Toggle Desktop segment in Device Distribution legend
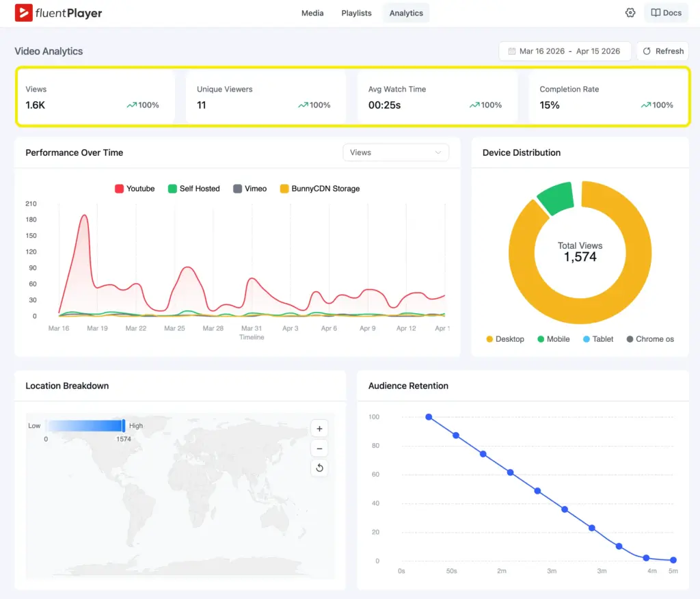Image resolution: width=700 pixels, height=599 pixels. 504,338
